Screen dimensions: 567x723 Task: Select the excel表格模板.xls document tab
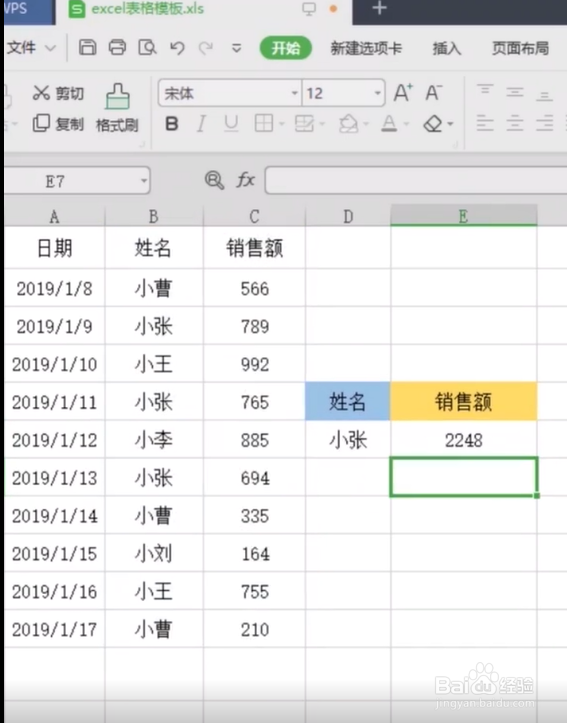(147, 9)
